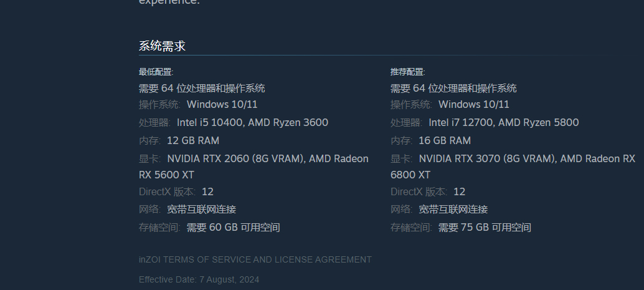
Task: Click '需要 60 GB 可用空间' storage text
Action: tap(234, 228)
